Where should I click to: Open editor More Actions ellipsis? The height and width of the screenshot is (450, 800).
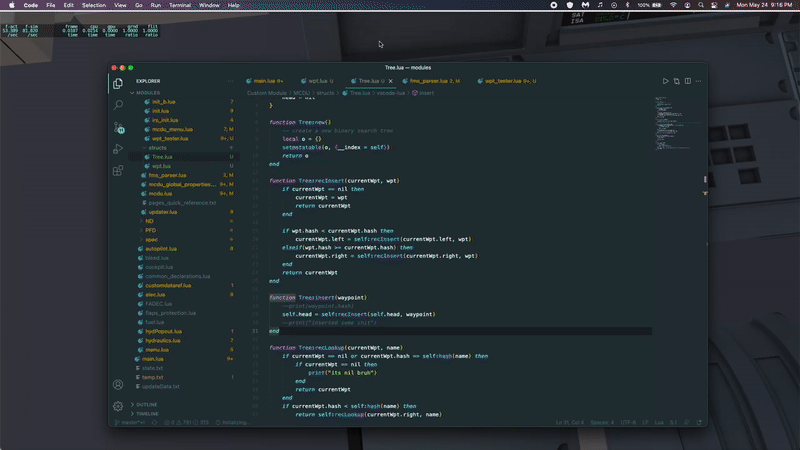click(698, 81)
